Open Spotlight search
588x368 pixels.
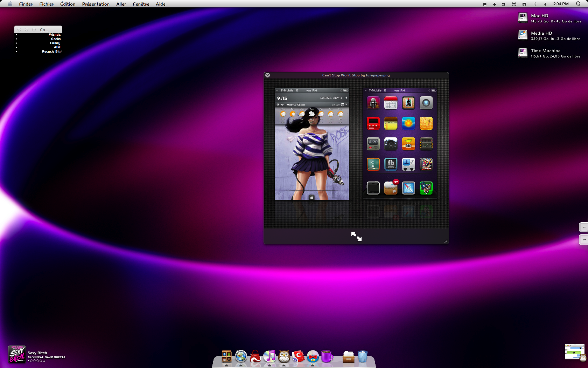click(x=578, y=4)
